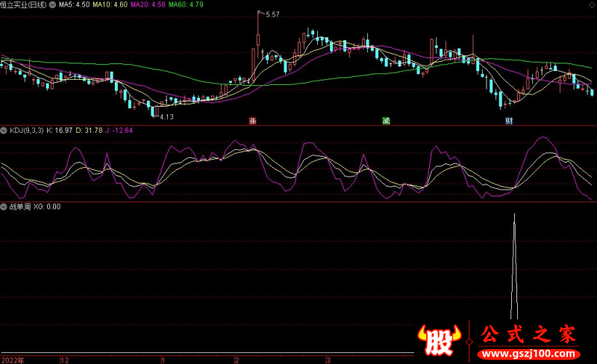Click the green 减 event marker icon
This screenshot has height=364, width=597.
click(386, 120)
